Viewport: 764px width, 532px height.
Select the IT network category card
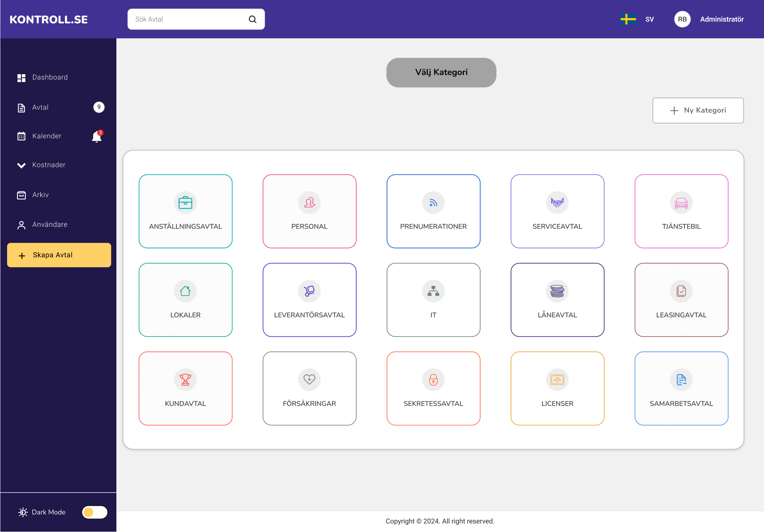pyautogui.click(x=433, y=300)
